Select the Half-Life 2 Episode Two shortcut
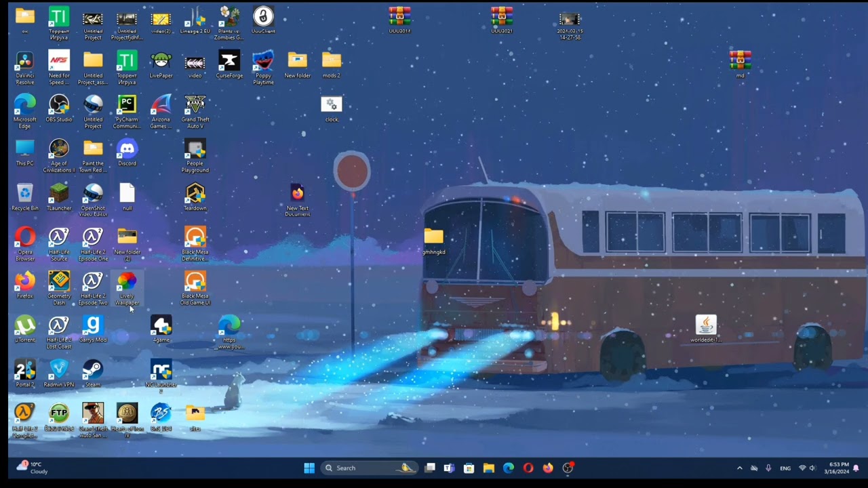 coord(93,289)
